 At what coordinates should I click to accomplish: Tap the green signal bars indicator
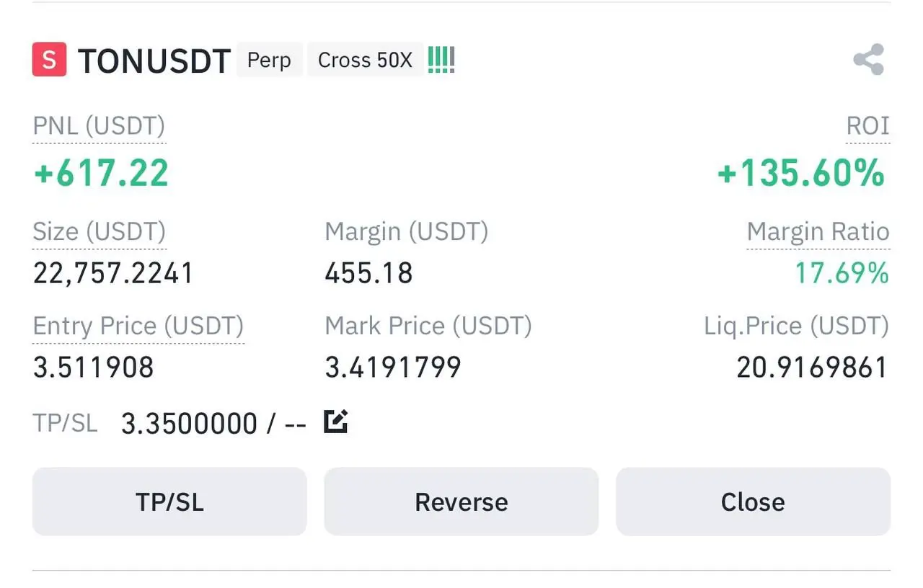(441, 60)
